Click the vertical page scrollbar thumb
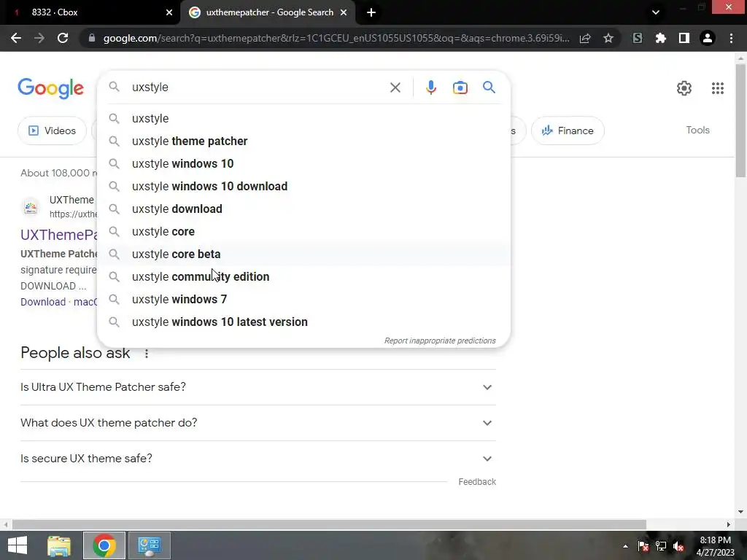This screenshot has height=560, width=747. [x=740, y=120]
